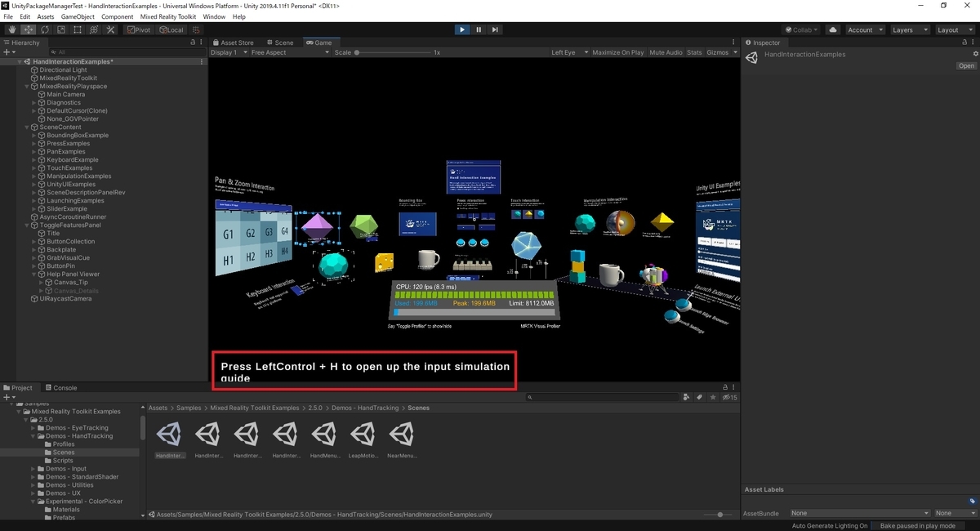Click the cloud services icon
This screenshot has width=980, height=531.
tap(833, 29)
